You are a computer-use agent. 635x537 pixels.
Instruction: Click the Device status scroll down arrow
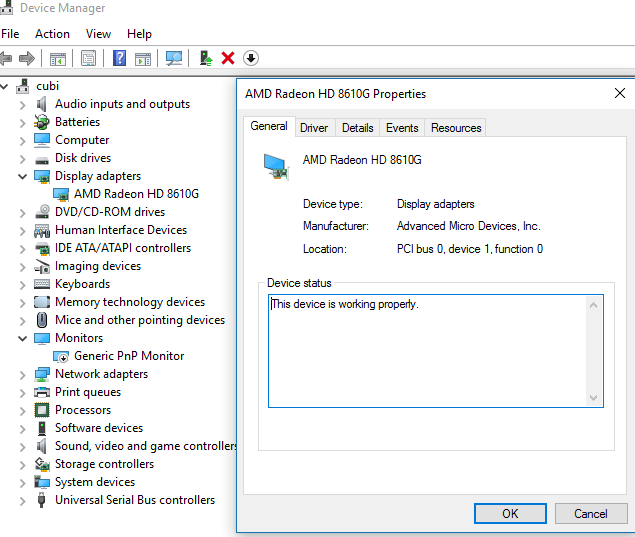[594, 398]
